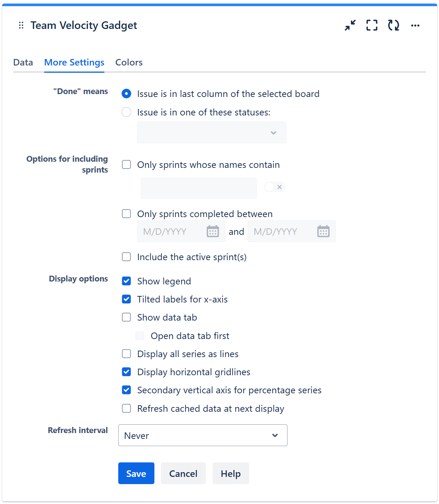The image size is (439, 504).
Task: Open Help for gadget settings
Action: (230, 473)
